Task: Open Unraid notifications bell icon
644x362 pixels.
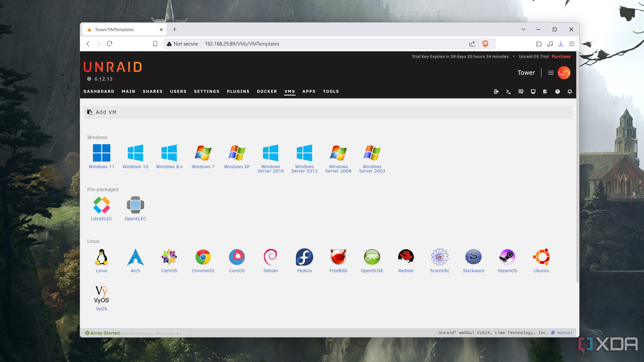Action: tap(570, 92)
